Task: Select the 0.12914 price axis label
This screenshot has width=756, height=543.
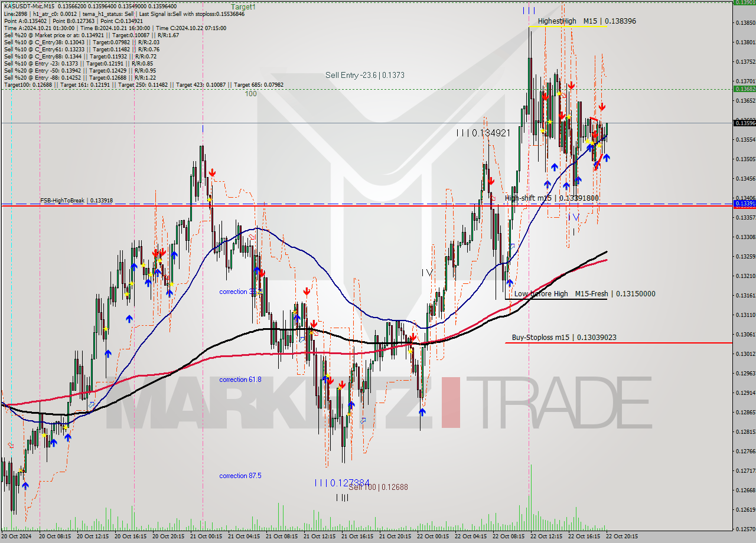Action: pos(745,393)
